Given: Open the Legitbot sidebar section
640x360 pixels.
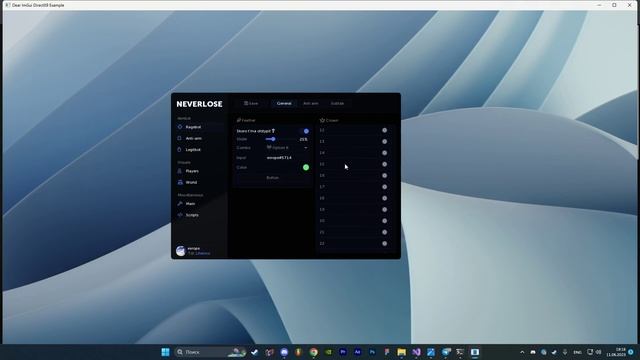Looking at the screenshot, I should pos(199,150).
